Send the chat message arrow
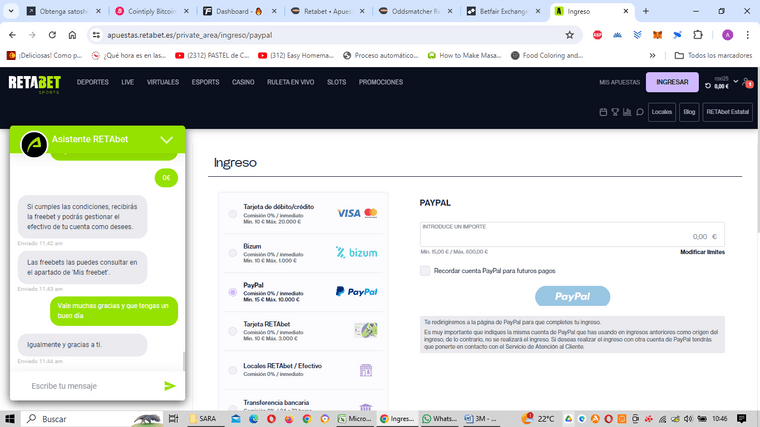760x427 pixels. click(x=170, y=386)
